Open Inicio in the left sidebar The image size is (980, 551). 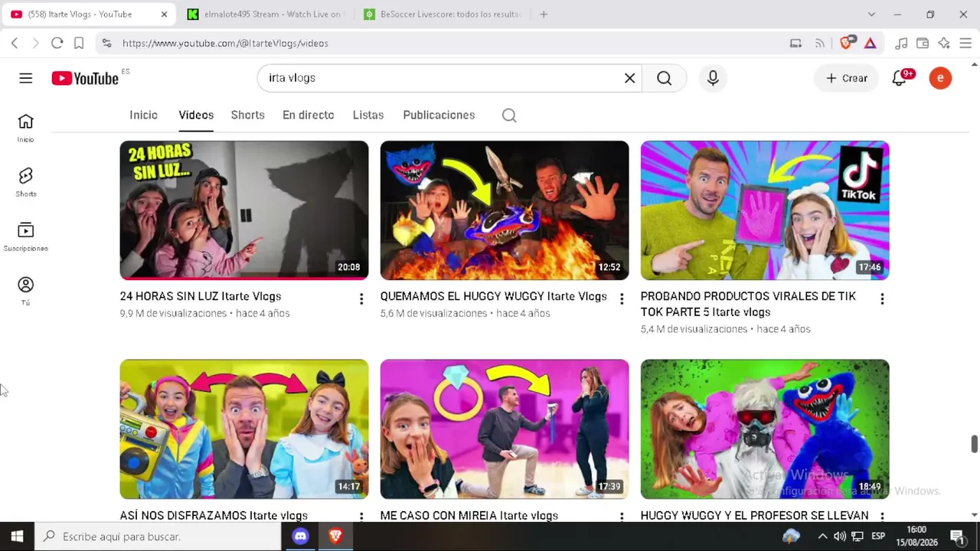(x=26, y=128)
